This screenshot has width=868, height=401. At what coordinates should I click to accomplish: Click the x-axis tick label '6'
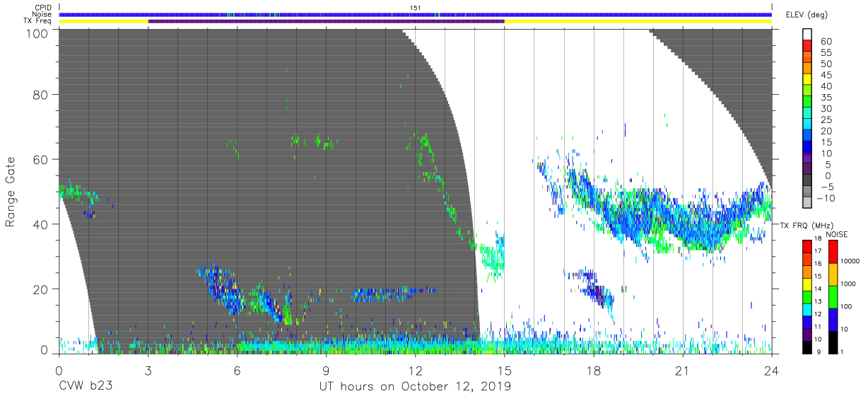coord(237,371)
